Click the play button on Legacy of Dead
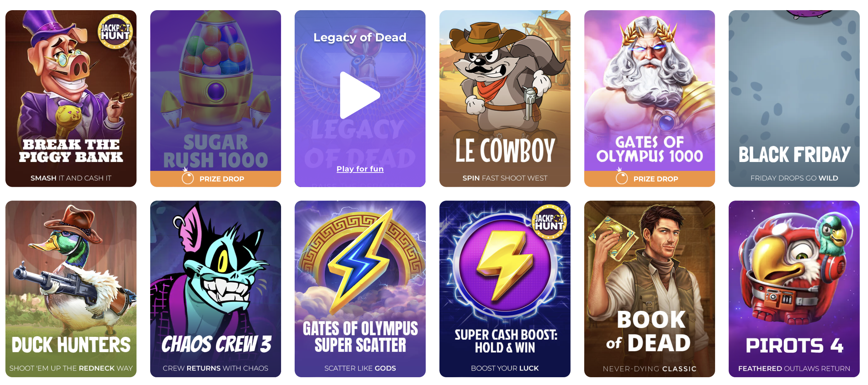This screenshot has width=868, height=385. (x=359, y=95)
